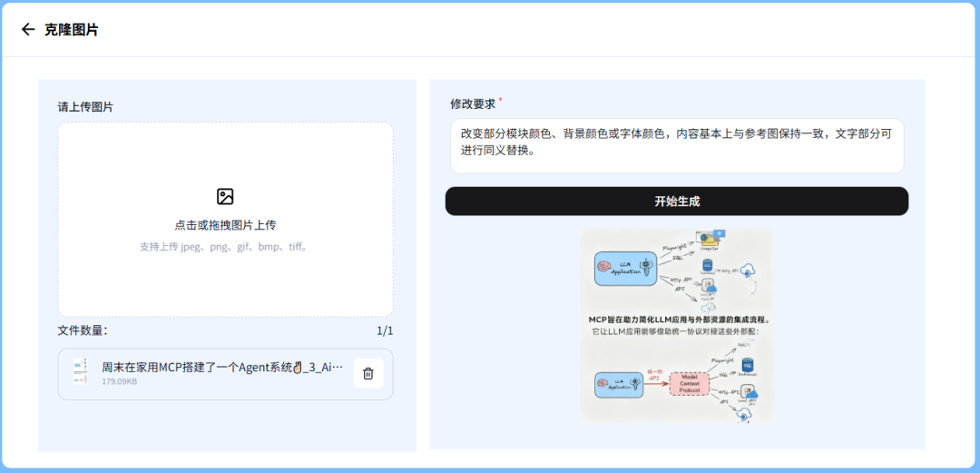Click the 点击或拖拽图片上传 text
Viewport: 980px width, 473px height.
point(226,225)
